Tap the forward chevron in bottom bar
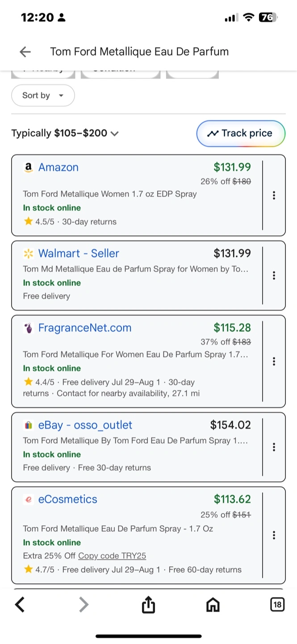 pos(84,605)
